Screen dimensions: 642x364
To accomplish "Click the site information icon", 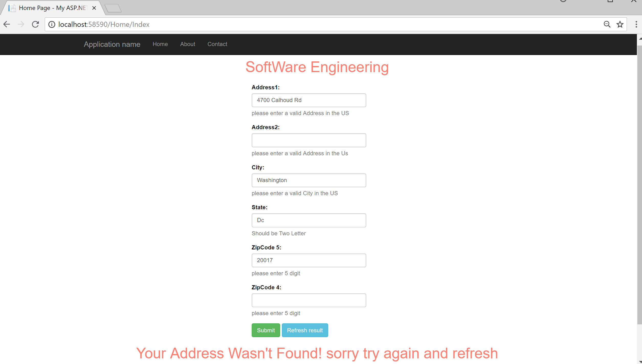I will 52,24.
